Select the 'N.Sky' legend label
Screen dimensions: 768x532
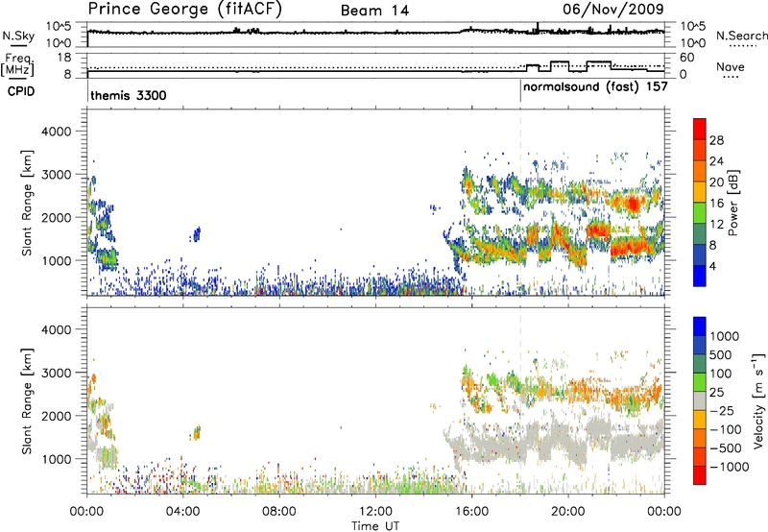pos(18,36)
